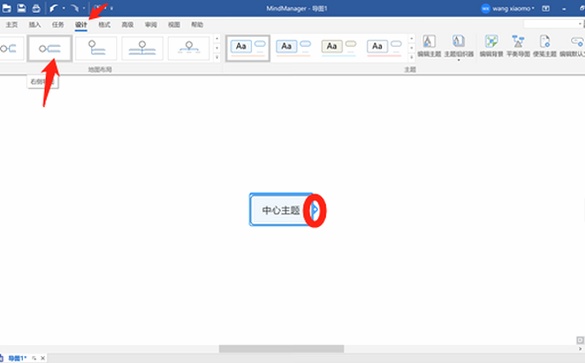Image resolution: width=585 pixels, height=363 pixels.
Task: Click the 编辑背景 icon
Action: pos(491,46)
